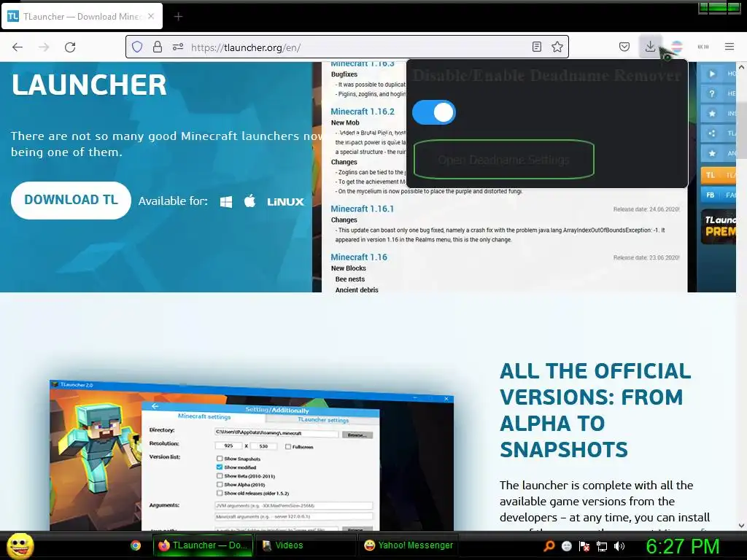
Task: Click the 'New Mob' subheading text
Action: tap(345, 122)
